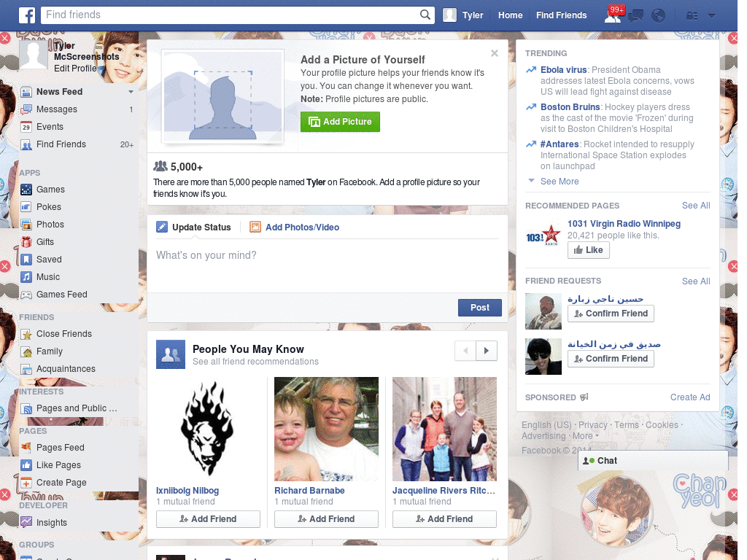
Task: Dismiss the Add a Picture card
Action: (x=495, y=53)
